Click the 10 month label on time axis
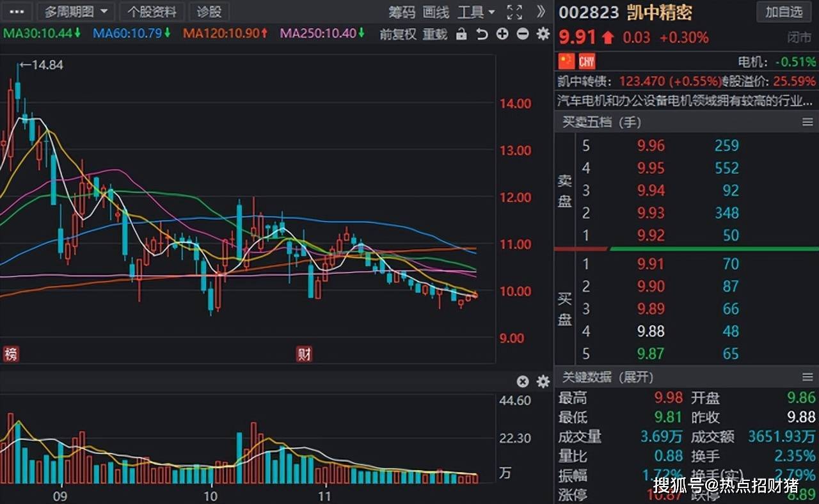819x504 pixels. point(210,496)
